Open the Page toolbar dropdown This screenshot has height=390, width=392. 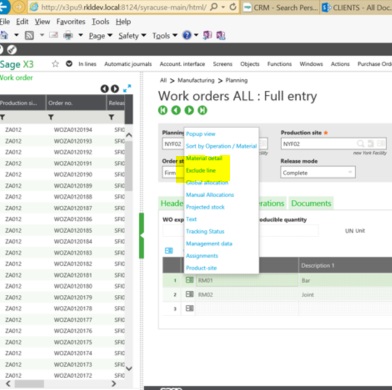[x=101, y=35]
